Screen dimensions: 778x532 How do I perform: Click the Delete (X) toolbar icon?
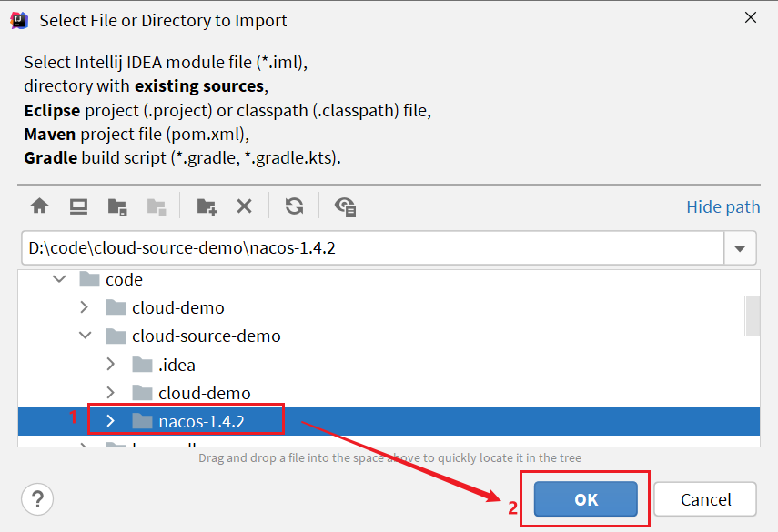(x=244, y=206)
